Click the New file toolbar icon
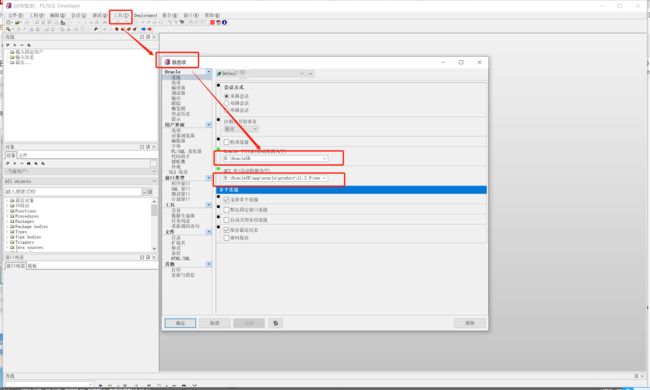Viewport: 650px width, 390px height. pos(9,22)
